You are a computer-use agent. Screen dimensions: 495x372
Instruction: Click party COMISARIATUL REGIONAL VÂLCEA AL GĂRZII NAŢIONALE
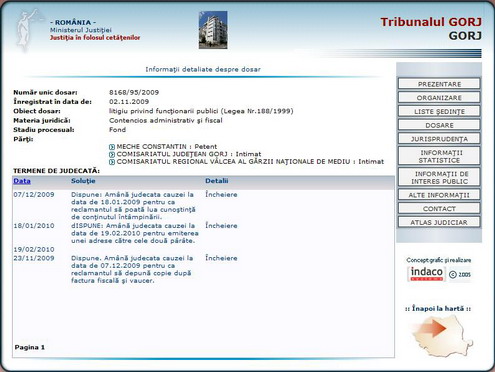tap(250, 162)
